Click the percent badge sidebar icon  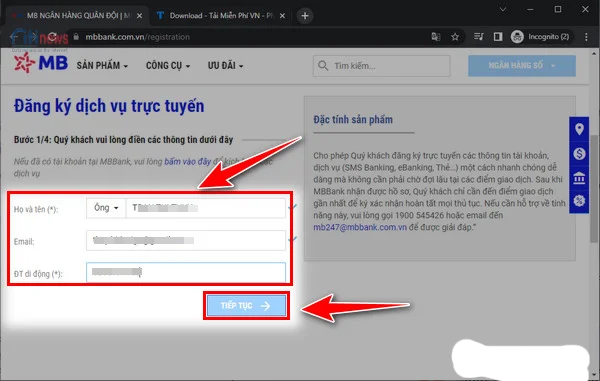(x=579, y=200)
